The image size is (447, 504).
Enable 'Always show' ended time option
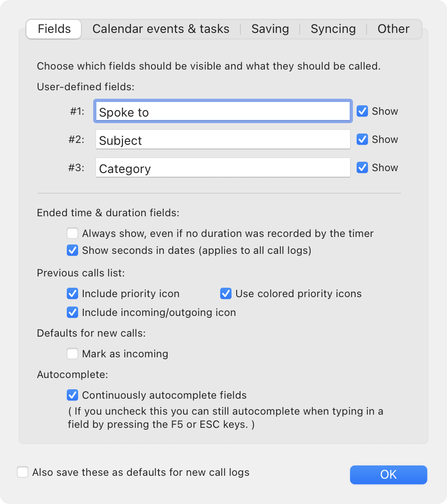(x=72, y=234)
